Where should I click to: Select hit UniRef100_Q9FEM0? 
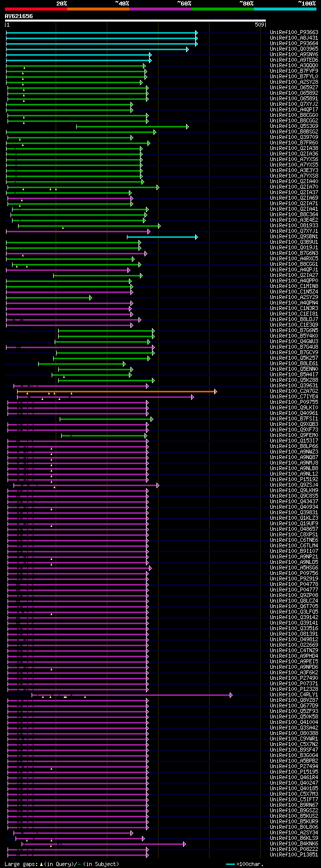(x=294, y=436)
